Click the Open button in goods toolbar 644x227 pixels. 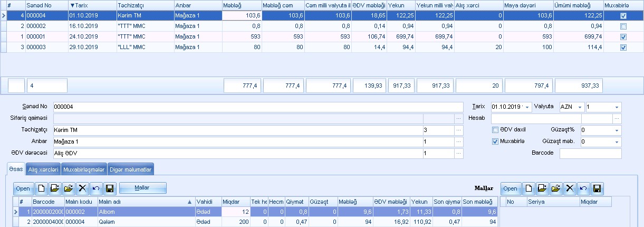pyautogui.click(x=23, y=188)
